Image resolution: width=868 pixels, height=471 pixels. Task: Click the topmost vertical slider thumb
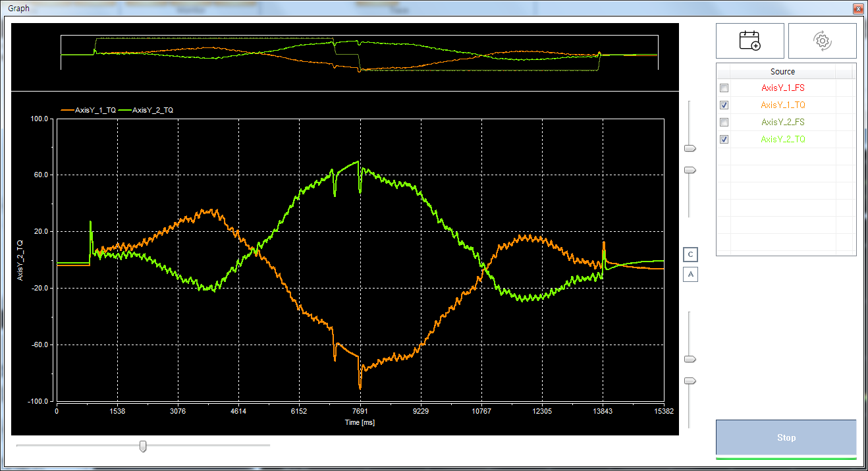coord(690,149)
